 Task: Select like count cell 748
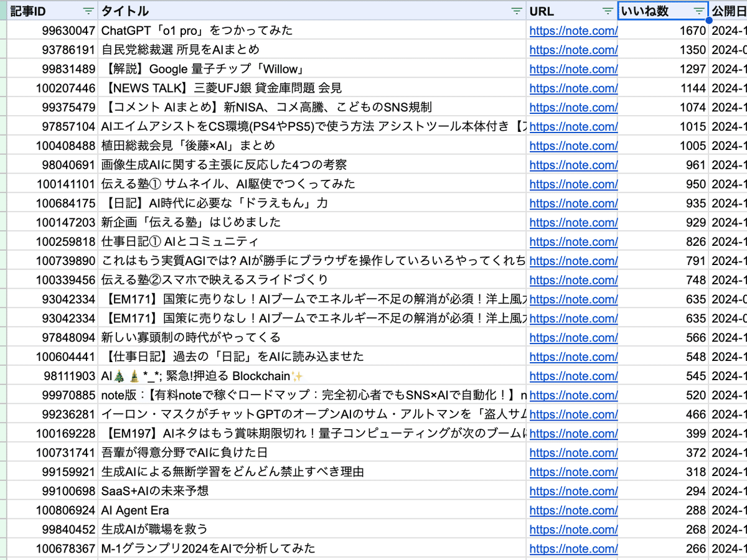663,280
